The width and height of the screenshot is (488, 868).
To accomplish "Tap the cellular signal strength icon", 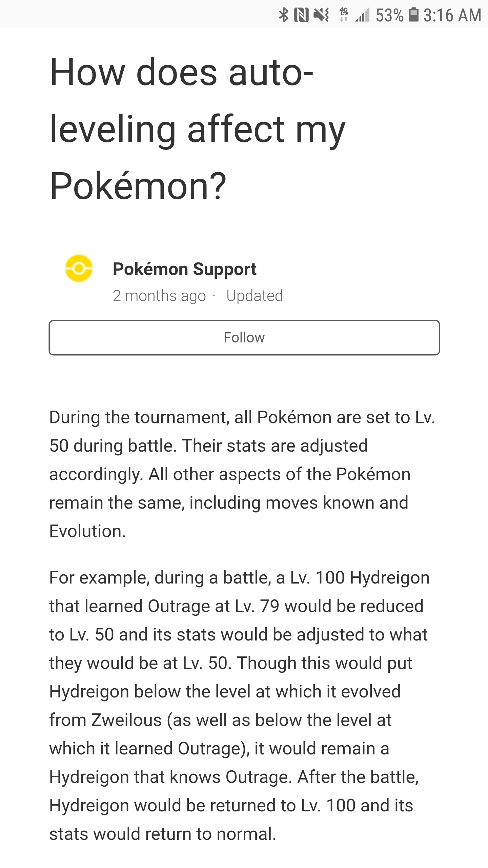I will [362, 16].
